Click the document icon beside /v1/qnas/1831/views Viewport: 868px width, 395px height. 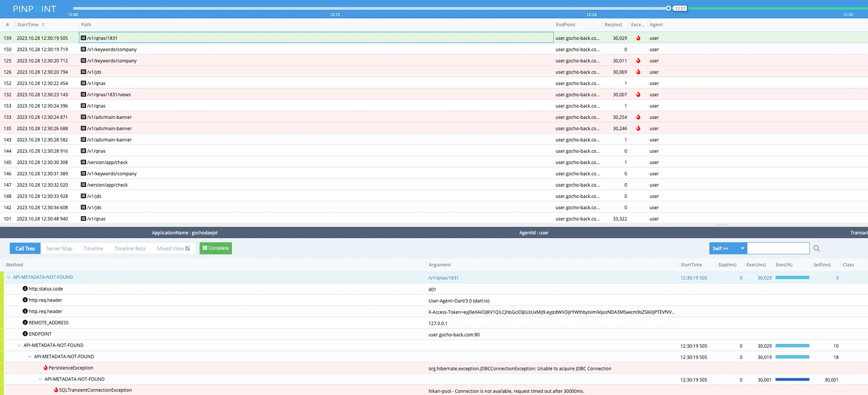83,94
